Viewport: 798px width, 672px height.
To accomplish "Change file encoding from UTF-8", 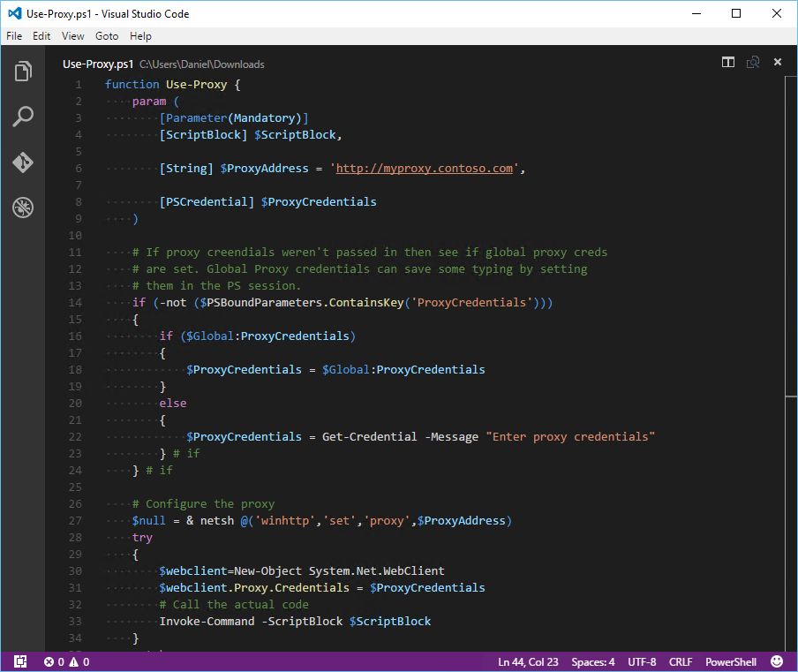I will pyautogui.click(x=642, y=661).
